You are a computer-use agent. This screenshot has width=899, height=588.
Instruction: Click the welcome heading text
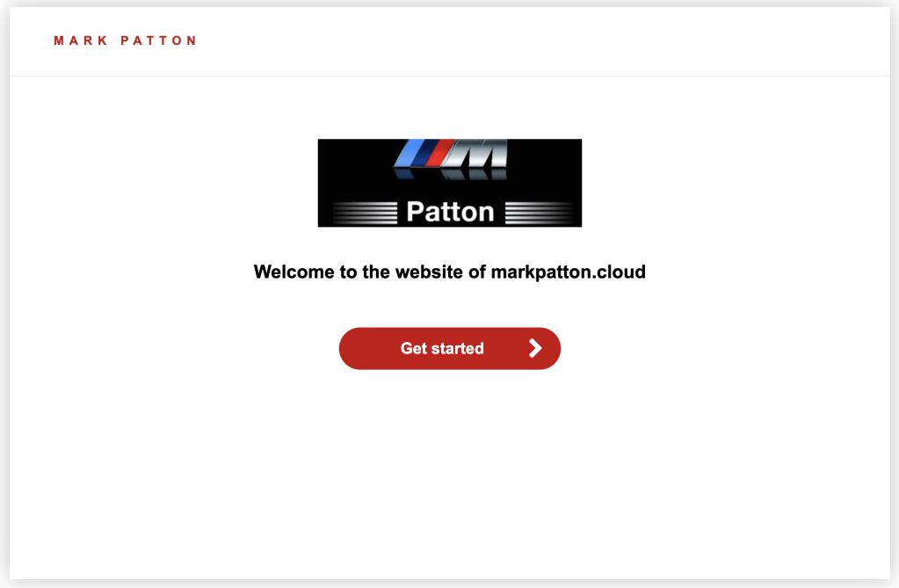pyautogui.click(x=449, y=272)
